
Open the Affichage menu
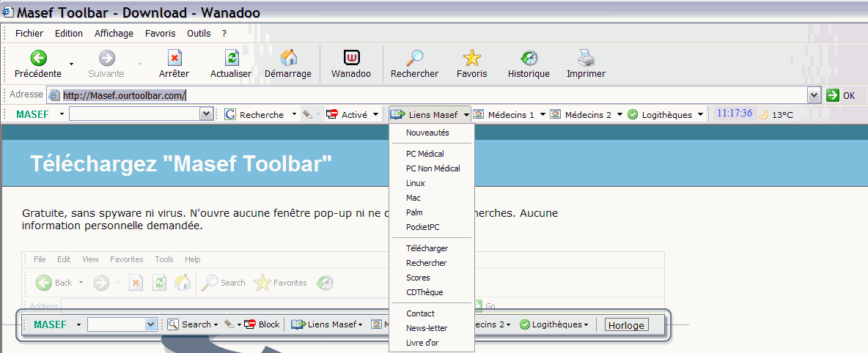[x=114, y=33]
